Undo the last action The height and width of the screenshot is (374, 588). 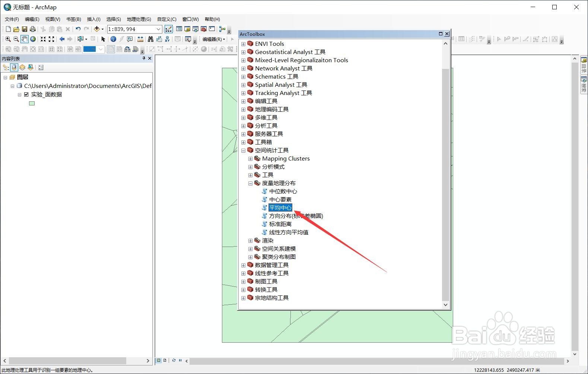(78, 29)
